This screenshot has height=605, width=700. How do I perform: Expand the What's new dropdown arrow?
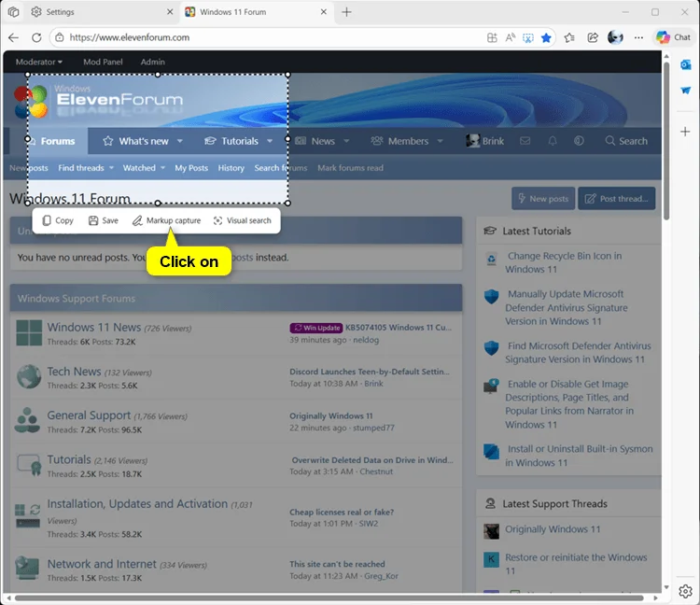point(180,141)
